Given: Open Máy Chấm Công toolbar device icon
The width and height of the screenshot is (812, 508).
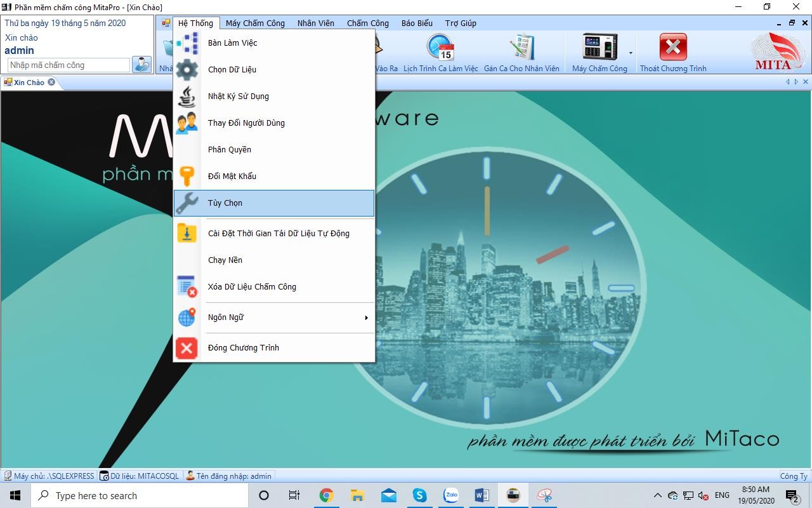Looking at the screenshot, I should pyautogui.click(x=599, y=48).
